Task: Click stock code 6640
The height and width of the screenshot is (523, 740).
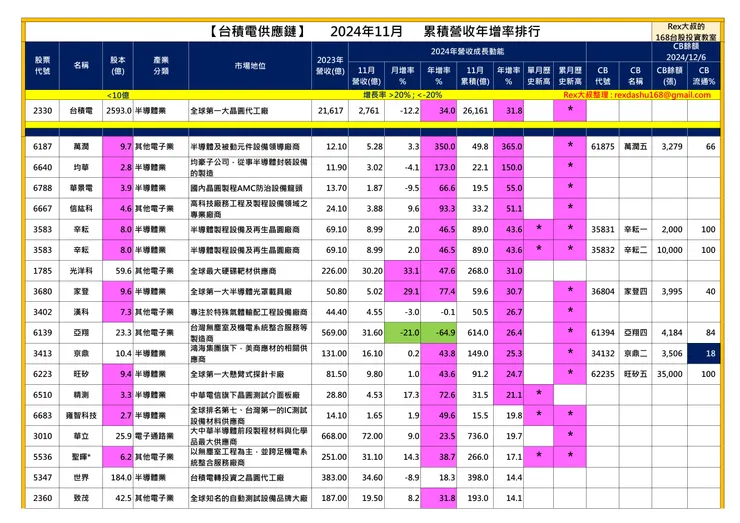Action: tap(42, 168)
